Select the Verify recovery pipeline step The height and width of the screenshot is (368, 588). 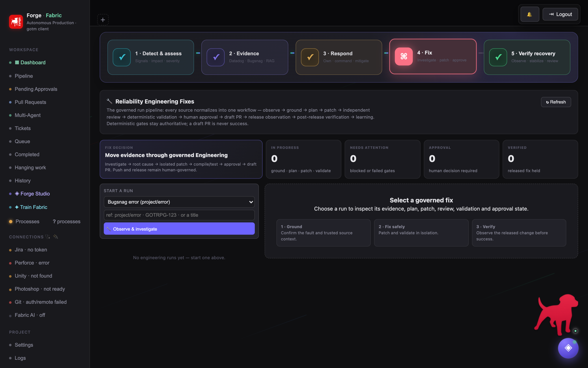(x=527, y=57)
